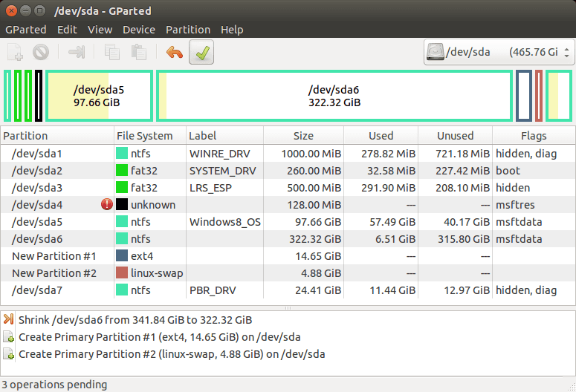The image size is (576, 392).
Task: Click the hard disk icon in device selector
Action: tap(436, 52)
